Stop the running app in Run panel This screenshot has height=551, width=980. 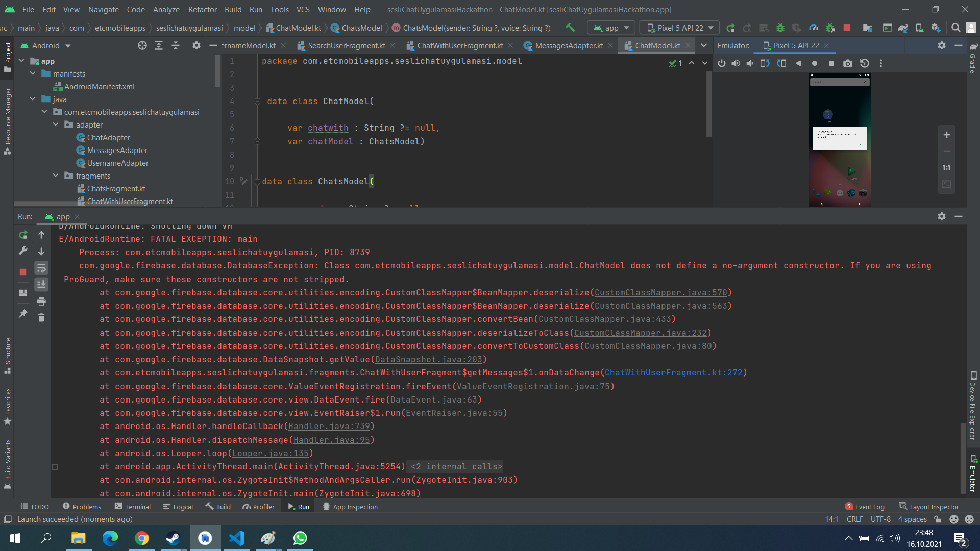tap(23, 272)
